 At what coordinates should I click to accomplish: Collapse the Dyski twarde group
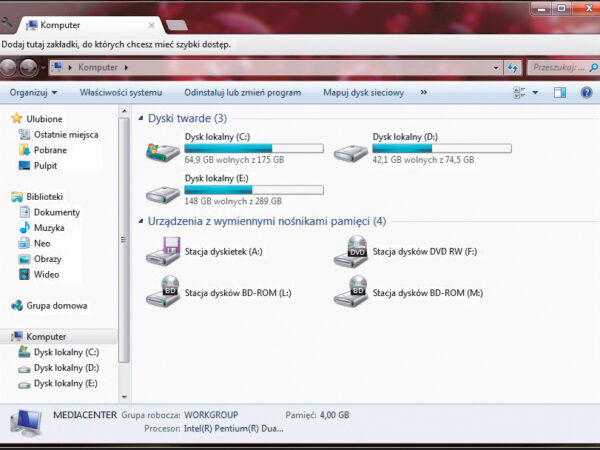coord(140,118)
